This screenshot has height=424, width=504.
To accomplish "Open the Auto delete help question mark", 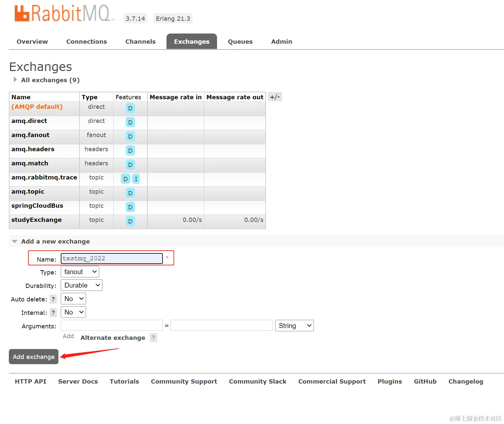I will click(x=53, y=299).
